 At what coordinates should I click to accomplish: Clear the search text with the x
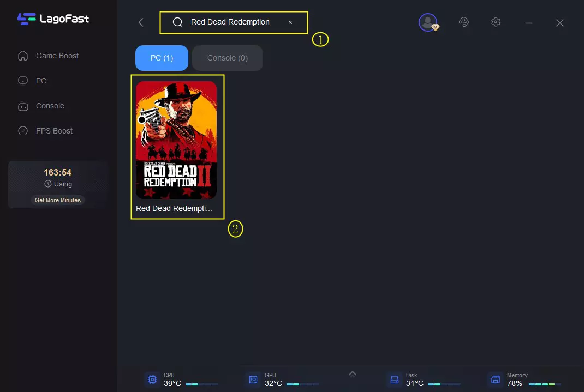point(290,22)
